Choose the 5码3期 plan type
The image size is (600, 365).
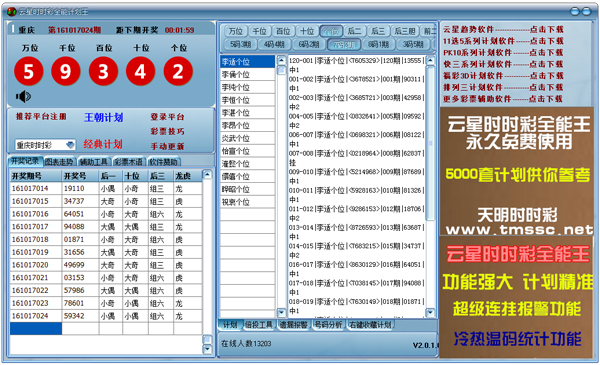(240, 44)
